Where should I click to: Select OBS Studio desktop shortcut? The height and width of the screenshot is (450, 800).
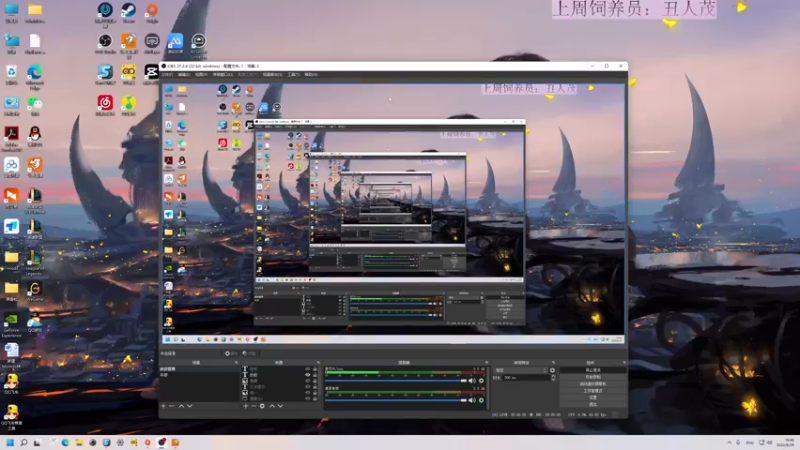pyautogui.click(x=105, y=43)
